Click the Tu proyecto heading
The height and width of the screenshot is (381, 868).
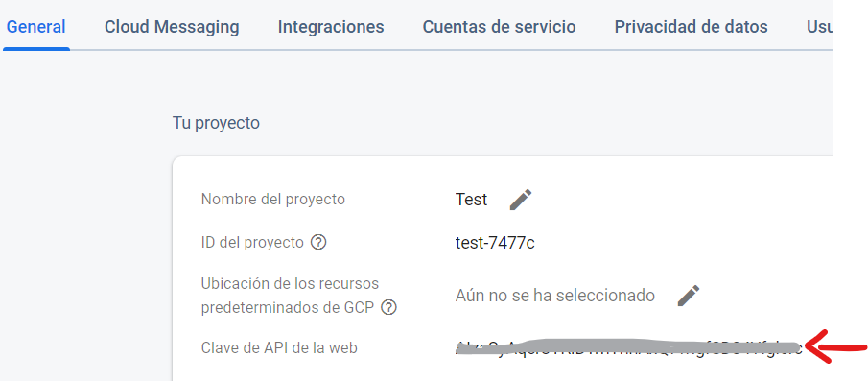point(216,123)
